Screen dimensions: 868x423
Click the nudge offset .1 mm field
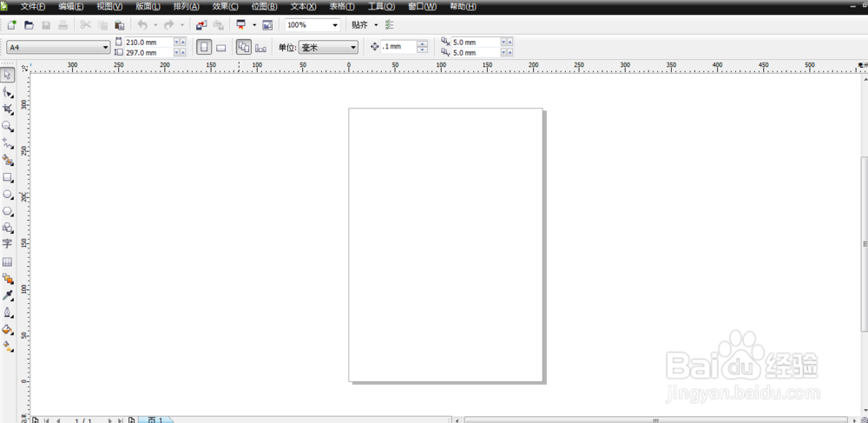click(398, 47)
